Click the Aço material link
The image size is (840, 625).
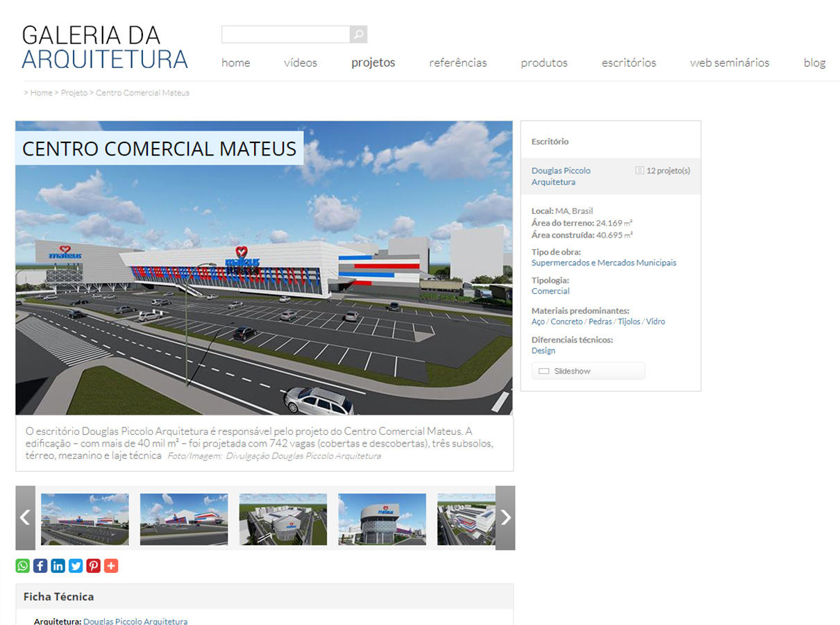tap(538, 322)
